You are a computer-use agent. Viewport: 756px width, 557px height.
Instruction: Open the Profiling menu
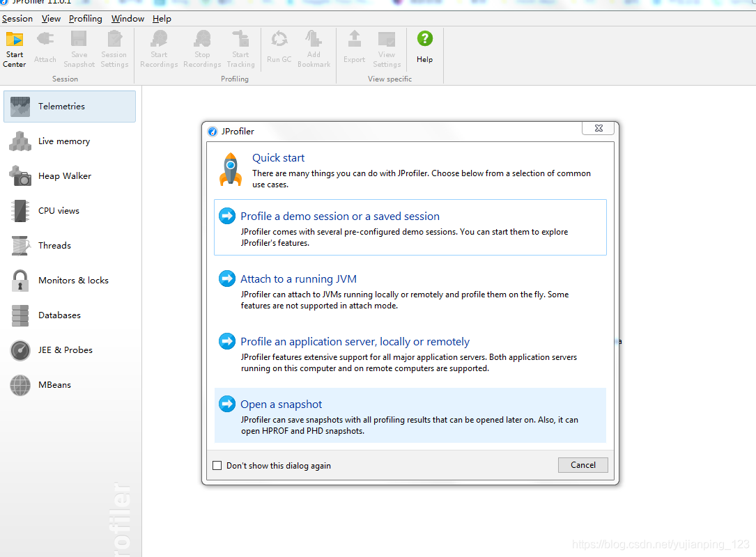[85, 19]
